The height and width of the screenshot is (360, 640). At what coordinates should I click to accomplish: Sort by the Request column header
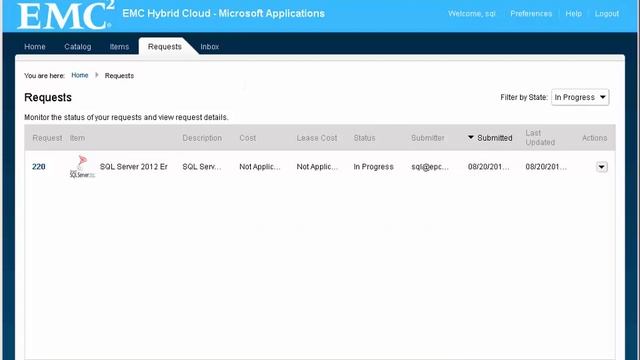(47, 138)
